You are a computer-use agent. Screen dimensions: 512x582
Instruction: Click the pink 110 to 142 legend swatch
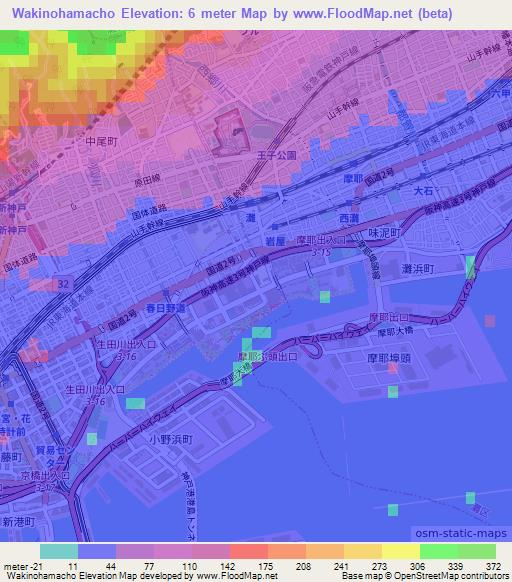tap(211, 551)
